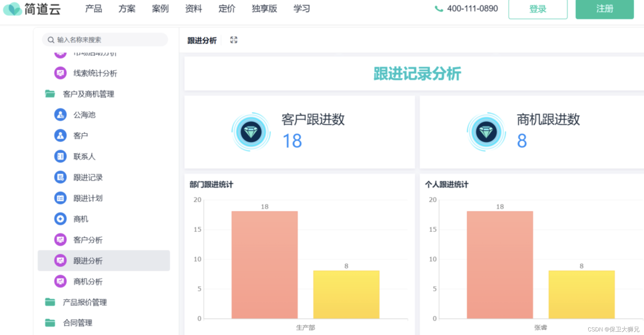Go to the 定价 page

coord(227,9)
